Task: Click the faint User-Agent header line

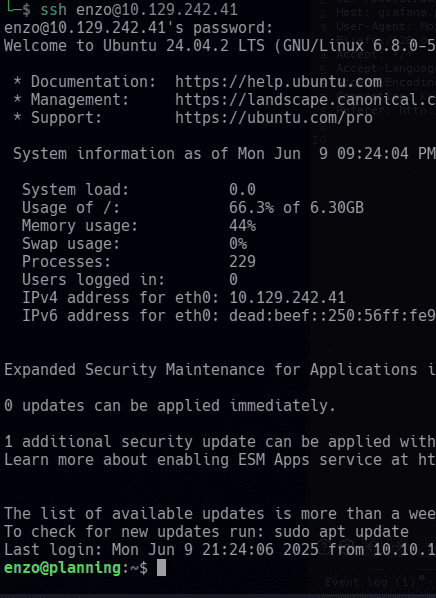Action: 386,26
